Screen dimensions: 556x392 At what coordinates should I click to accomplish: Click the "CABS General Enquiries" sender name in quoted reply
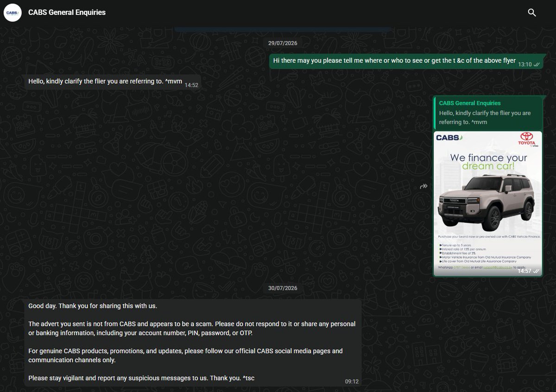point(470,103)
